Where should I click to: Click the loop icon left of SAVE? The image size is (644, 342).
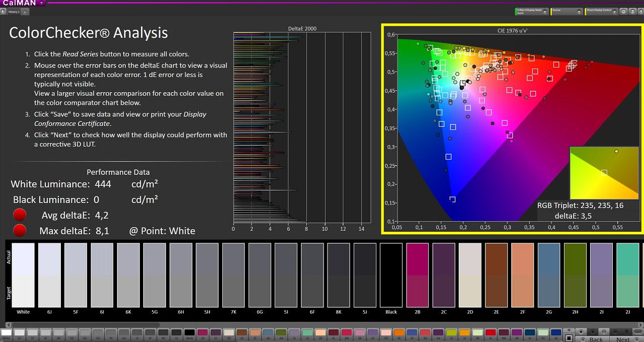(x=626, y=332)
